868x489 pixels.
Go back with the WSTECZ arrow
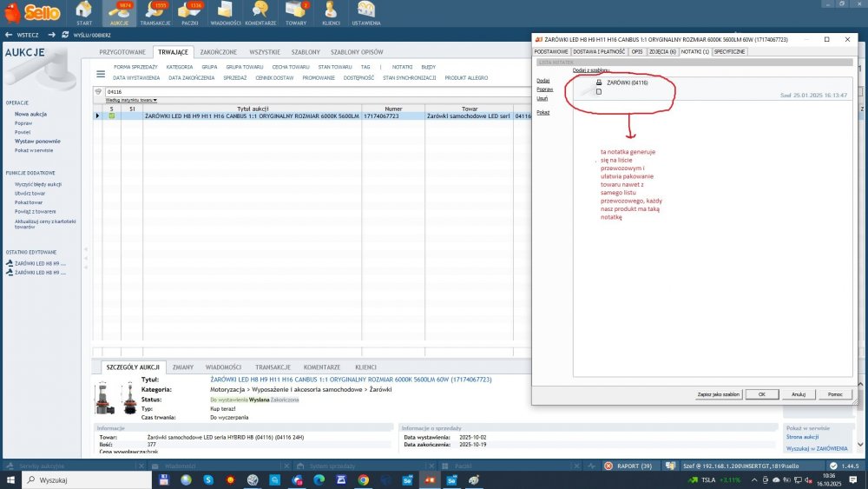point(23,35)
